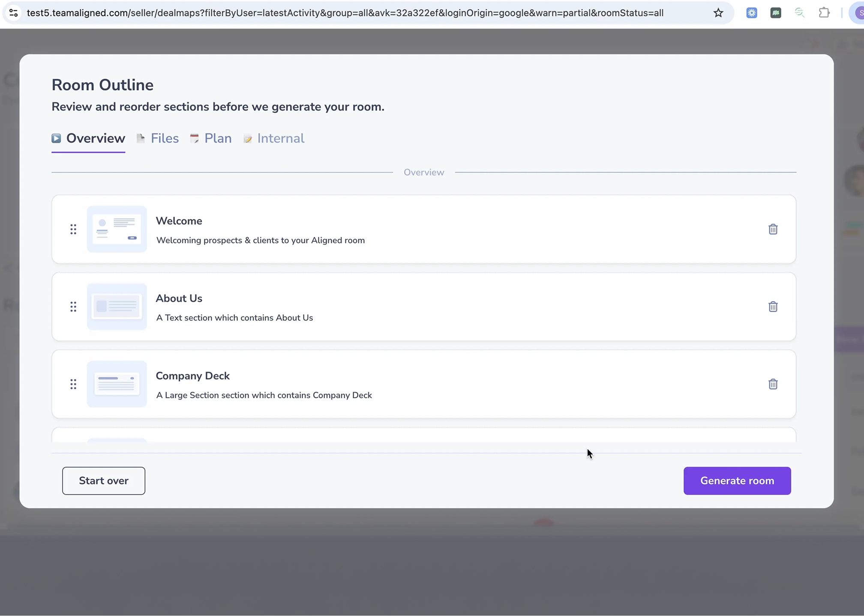Grab the Welcome section drag handle
This screenshot has height=616, width=864.
[x=73, y=229]
